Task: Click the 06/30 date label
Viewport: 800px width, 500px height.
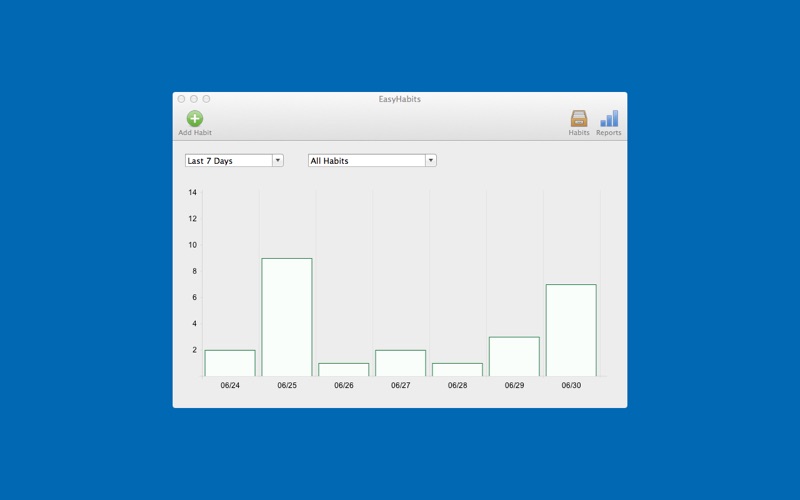Action: pyautogui.click(x=571, y=385)
